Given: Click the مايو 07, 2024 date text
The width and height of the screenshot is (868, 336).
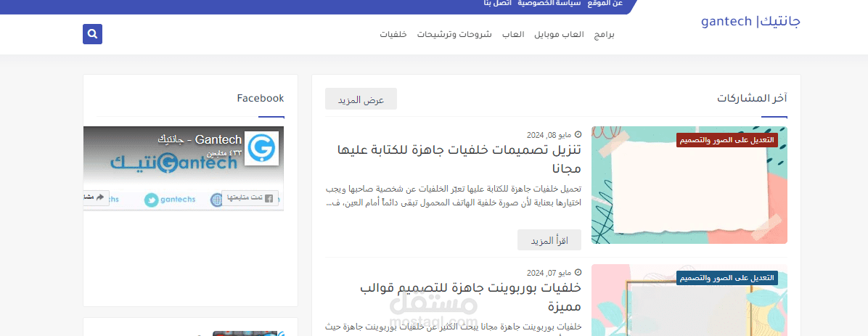Looking at the screenshot, I should 549,272.
